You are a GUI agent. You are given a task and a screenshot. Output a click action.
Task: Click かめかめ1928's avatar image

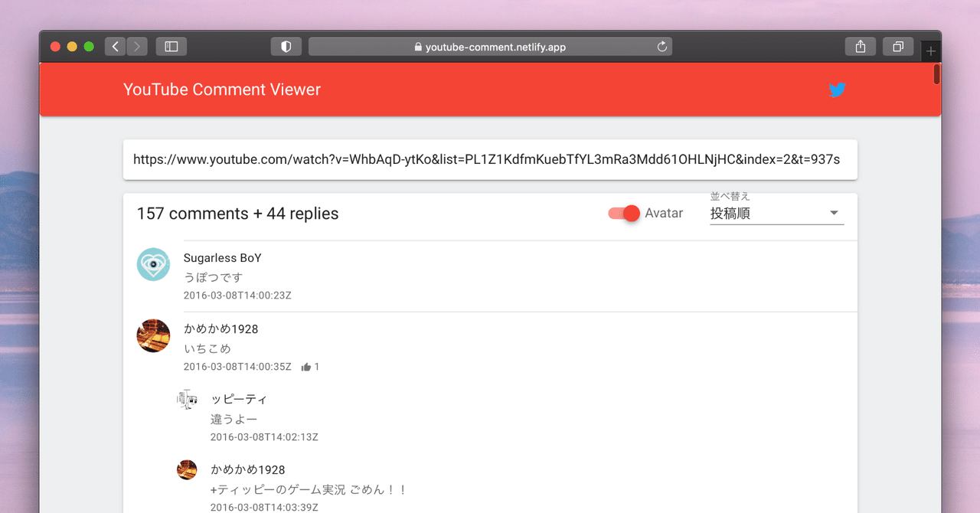click(x=153, y=335)
